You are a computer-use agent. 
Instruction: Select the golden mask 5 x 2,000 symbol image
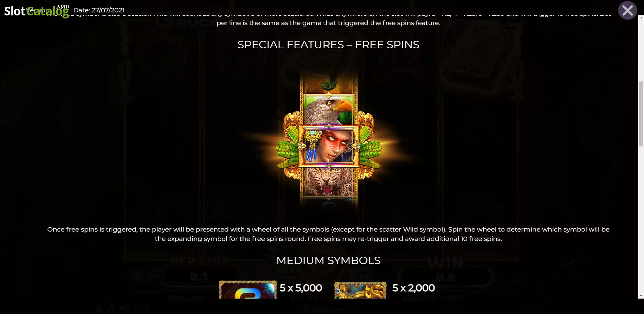tap(360, 290)
